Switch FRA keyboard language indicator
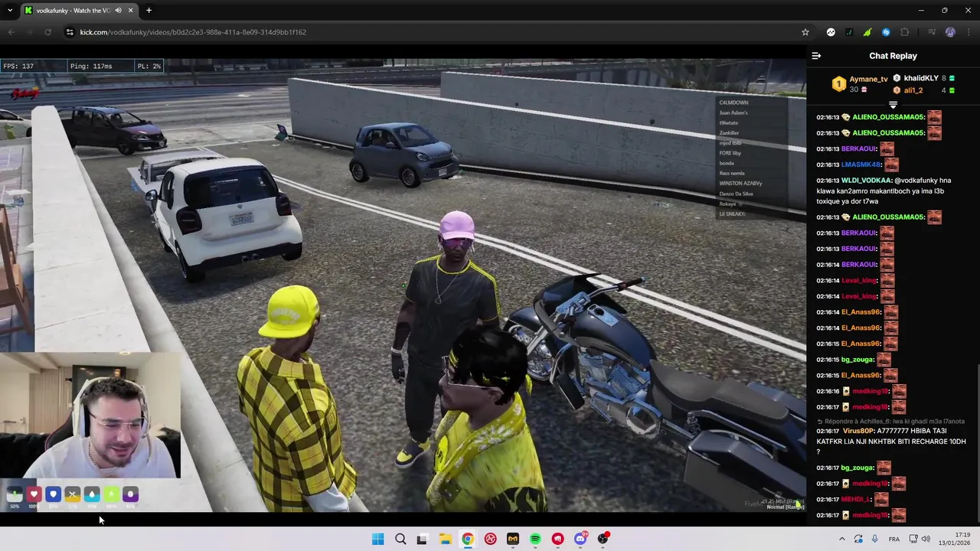 894,540
